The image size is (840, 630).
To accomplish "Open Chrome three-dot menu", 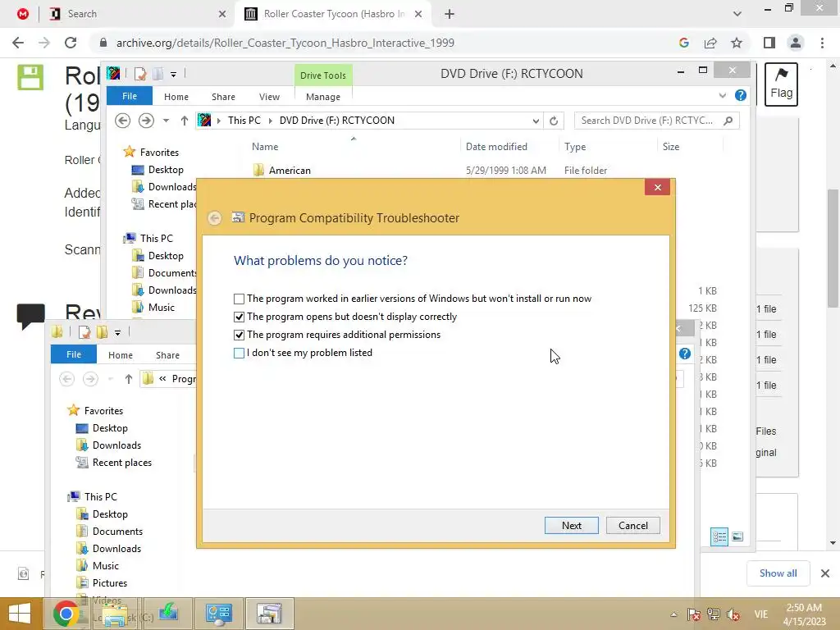I will tap(822, 43).
